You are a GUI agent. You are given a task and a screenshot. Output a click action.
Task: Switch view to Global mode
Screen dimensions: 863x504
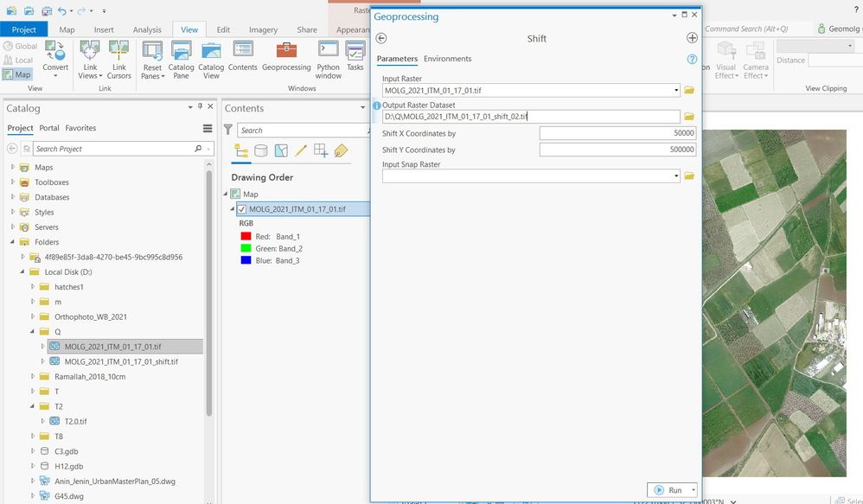(20, 46)
